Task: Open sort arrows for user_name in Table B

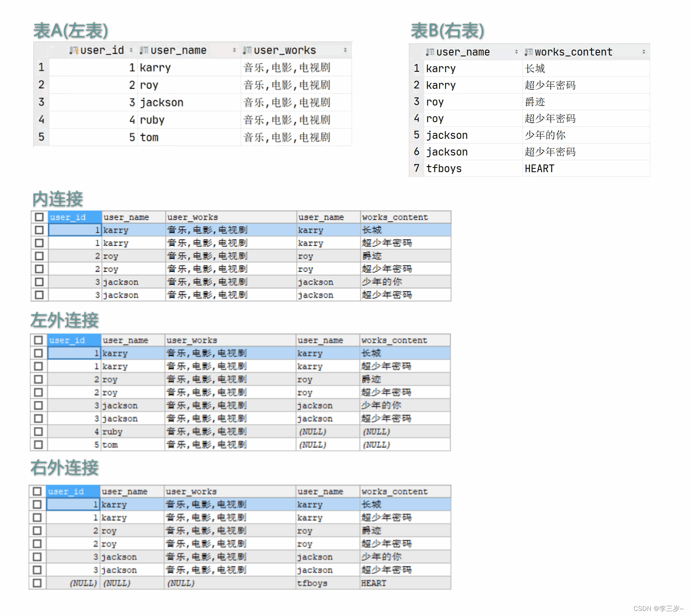Action: pos(516,52)
